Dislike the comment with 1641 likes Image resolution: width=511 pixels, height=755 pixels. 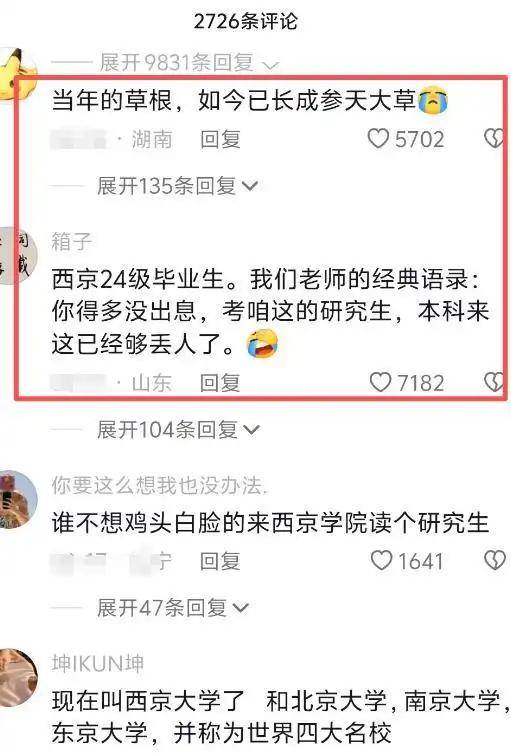click(495, 560)
